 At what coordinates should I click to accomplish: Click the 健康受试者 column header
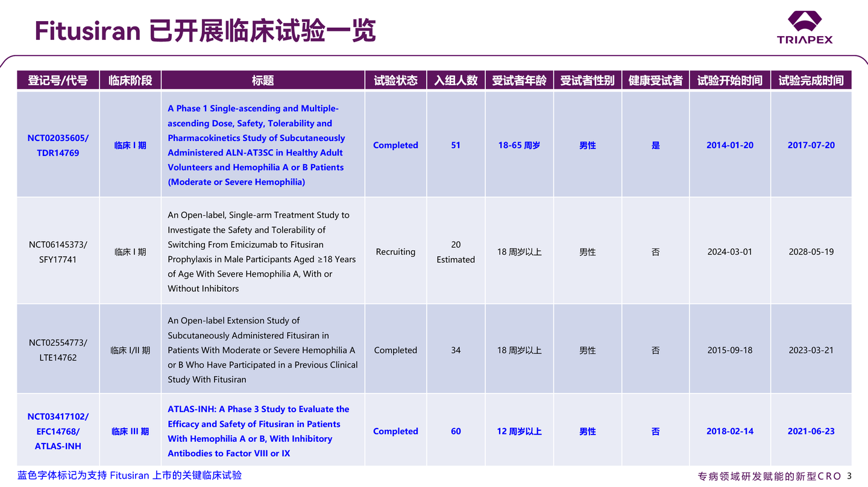[x=655, y=80]
